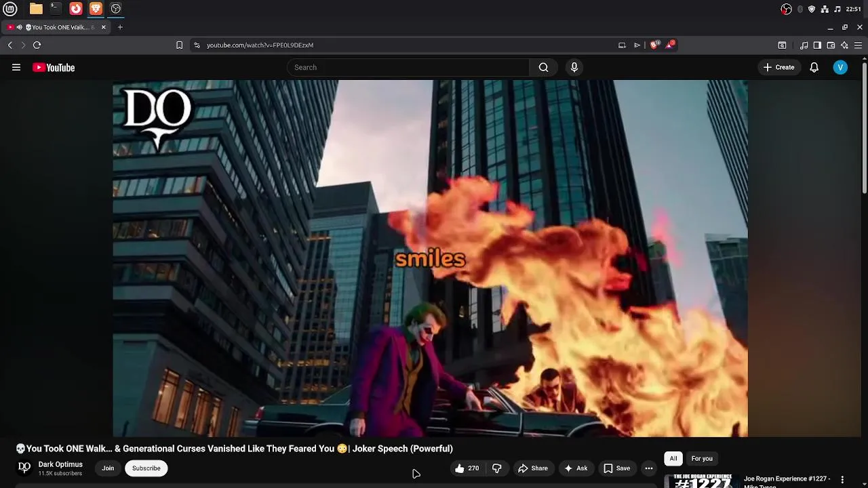Open Joe Rogan Experience #1227 thumbnail
The height and width of the screenshot is (488, 868).
point(702,481)
